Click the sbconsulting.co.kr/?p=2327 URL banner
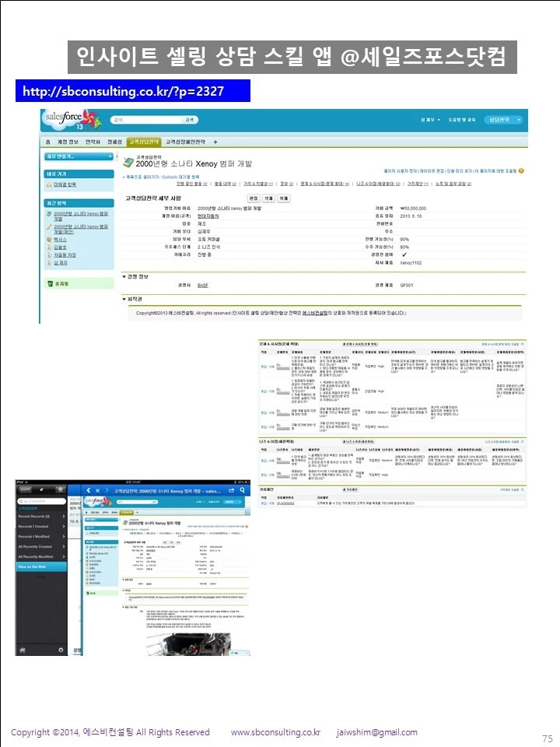 coord(133,91)
